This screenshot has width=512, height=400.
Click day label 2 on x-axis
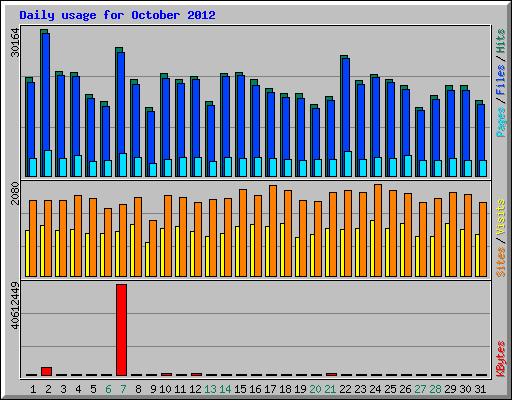(x=48, y=389)
